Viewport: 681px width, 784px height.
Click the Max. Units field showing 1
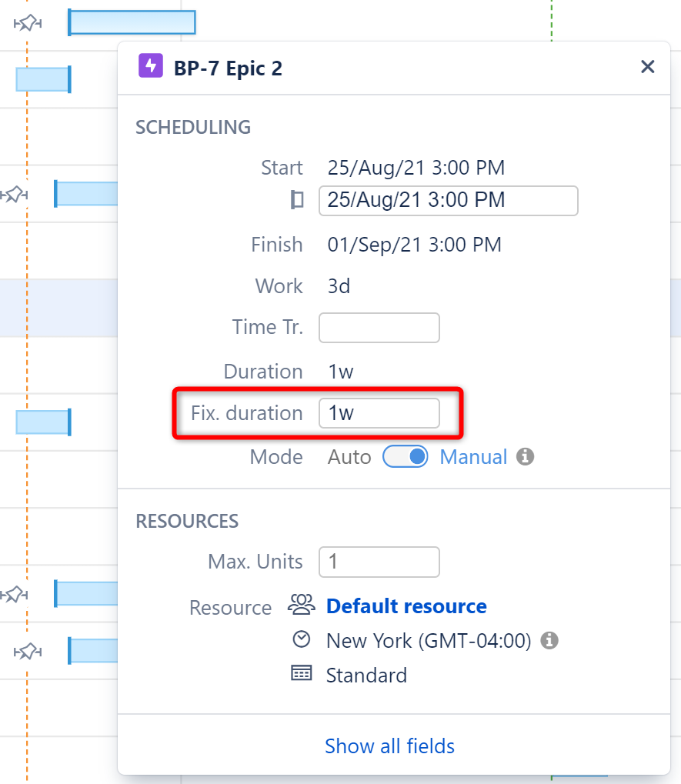pyautogui.click(x=379, y=562)
